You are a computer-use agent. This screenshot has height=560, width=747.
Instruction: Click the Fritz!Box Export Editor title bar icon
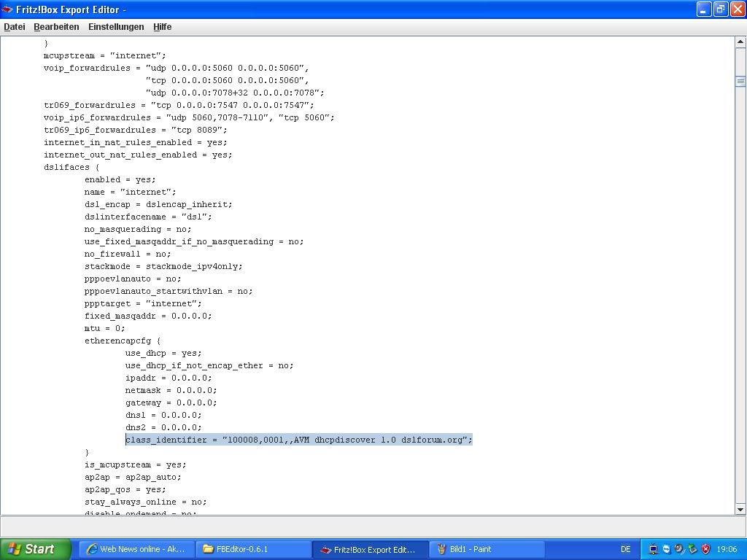pyautogui.click(x=7, y=9)
